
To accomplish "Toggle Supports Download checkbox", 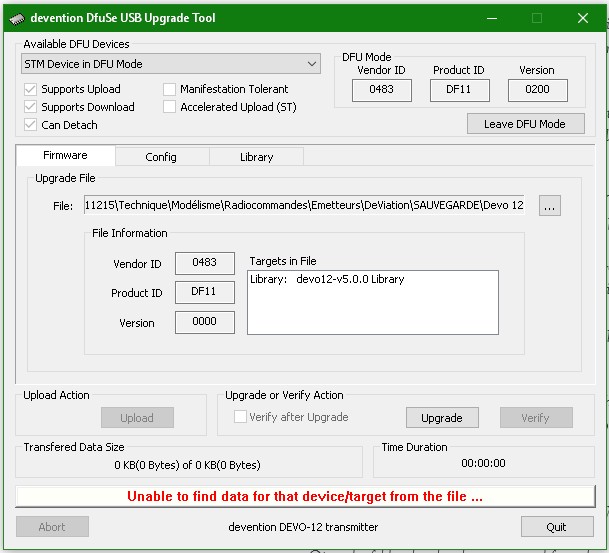I will (30, 107).
